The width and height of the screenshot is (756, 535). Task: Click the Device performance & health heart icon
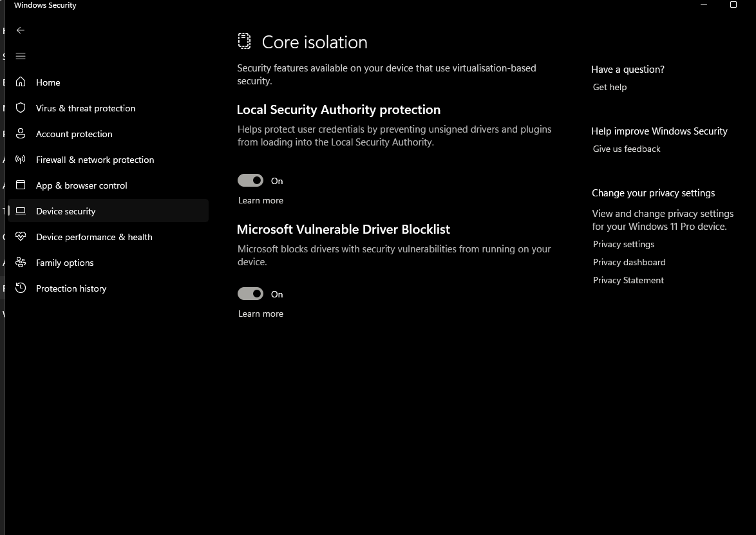coord(21,236)
